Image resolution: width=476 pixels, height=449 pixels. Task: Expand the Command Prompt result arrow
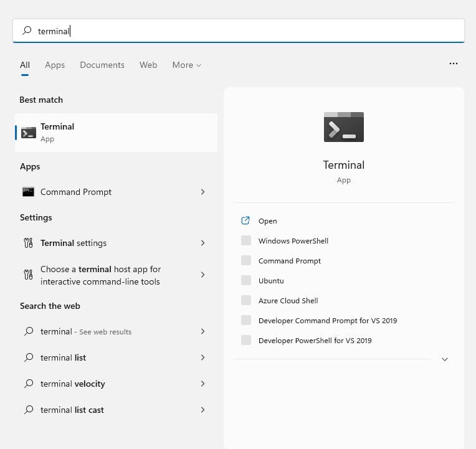(202, 192)
